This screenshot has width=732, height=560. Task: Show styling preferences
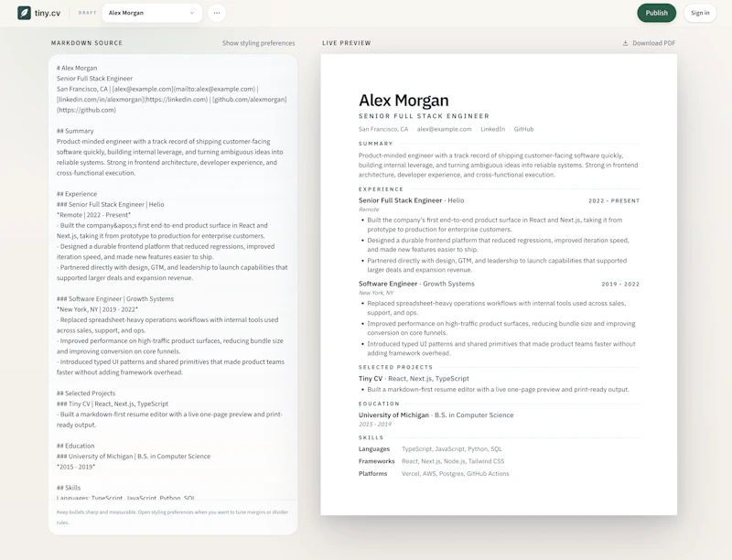click(259, 43)
